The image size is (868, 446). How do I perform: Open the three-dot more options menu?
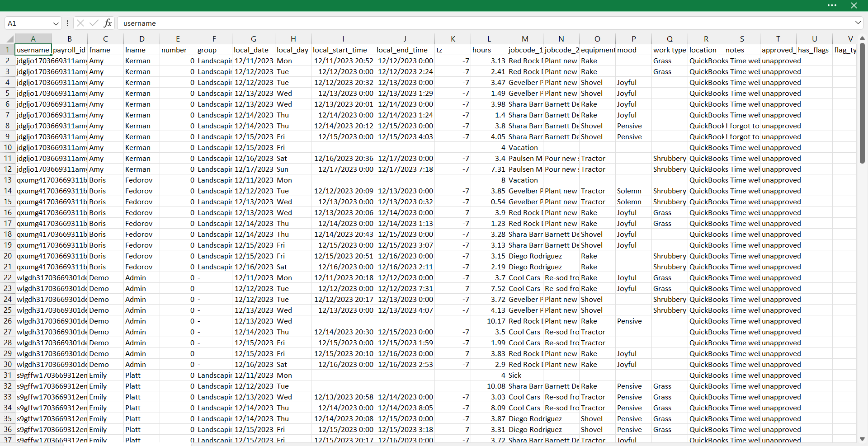coord(832,5)
